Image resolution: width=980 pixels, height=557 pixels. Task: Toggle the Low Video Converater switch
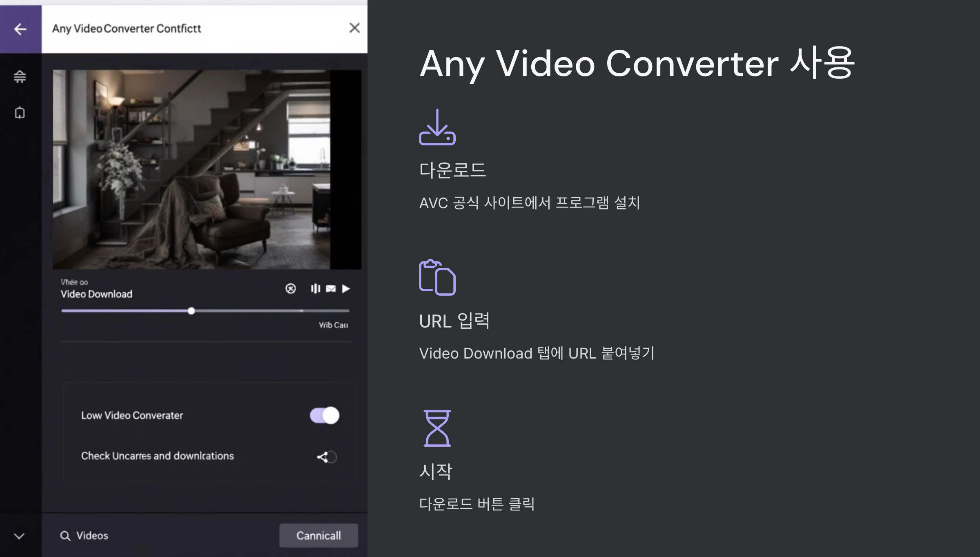323,415
